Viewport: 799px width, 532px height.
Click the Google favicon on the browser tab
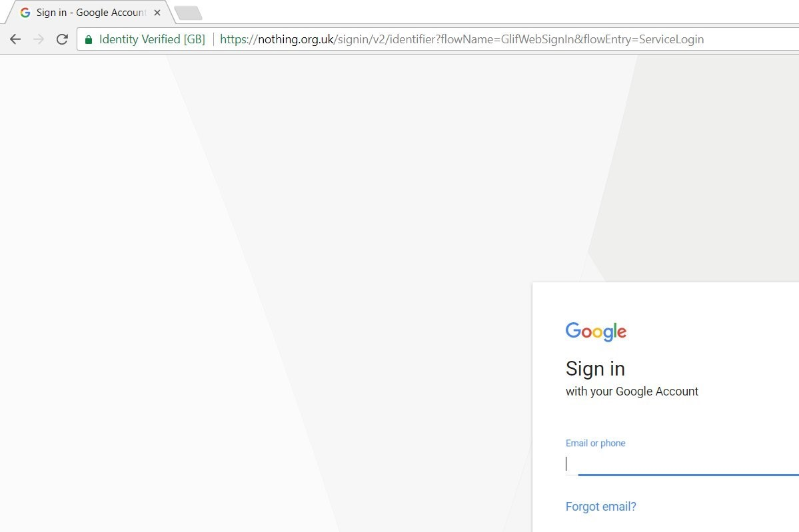click(x=25, y=12)
